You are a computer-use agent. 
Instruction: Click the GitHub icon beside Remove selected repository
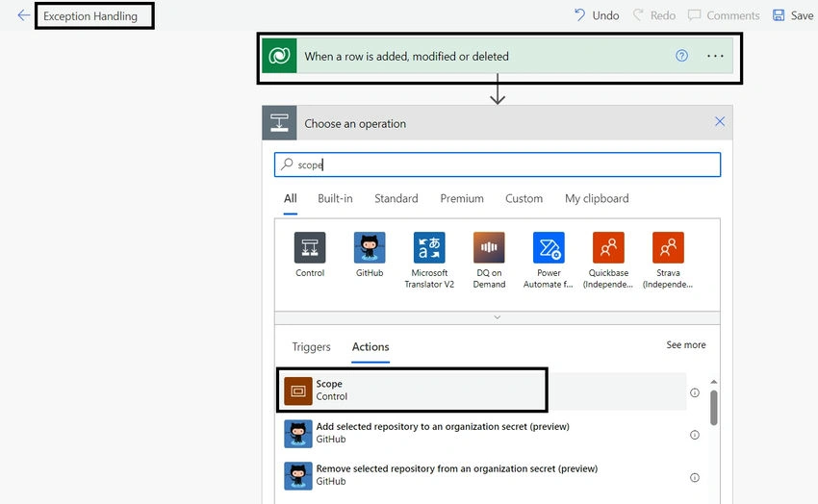click(x=298, y=476)
